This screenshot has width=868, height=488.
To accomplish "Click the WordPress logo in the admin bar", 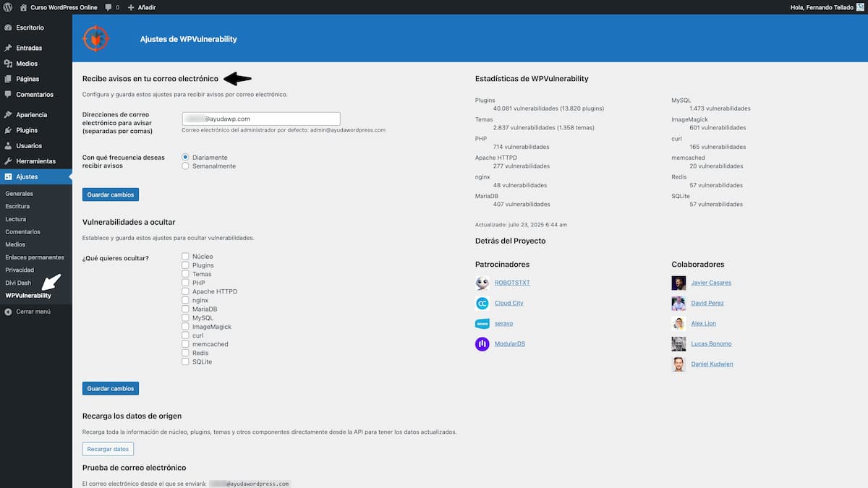I will (8, 7).
